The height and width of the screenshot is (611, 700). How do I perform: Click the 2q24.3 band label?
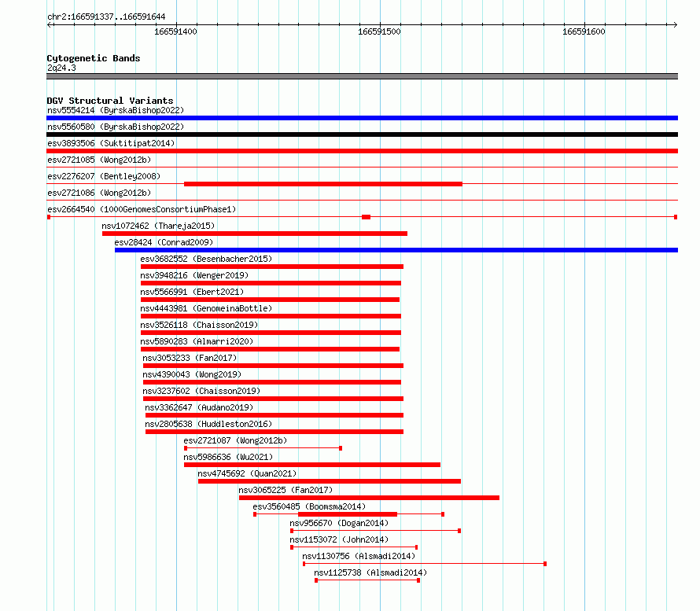pyautogui.click(x=61, y=68)
